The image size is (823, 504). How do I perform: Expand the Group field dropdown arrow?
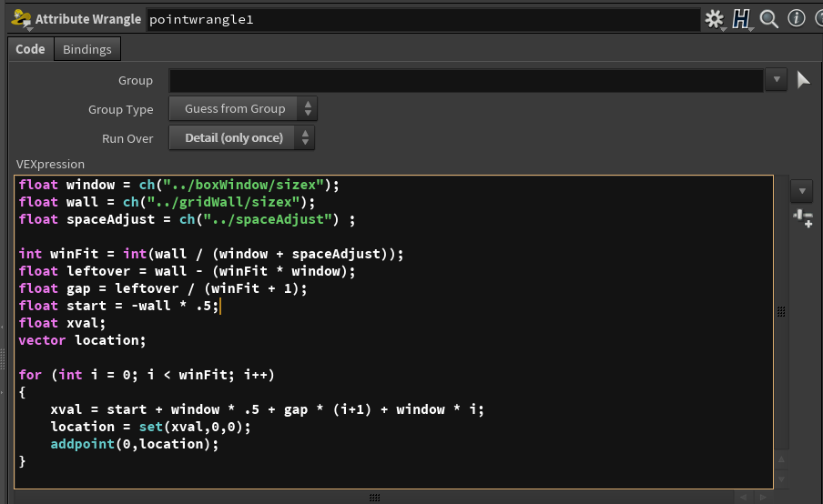tap(776, 80)
